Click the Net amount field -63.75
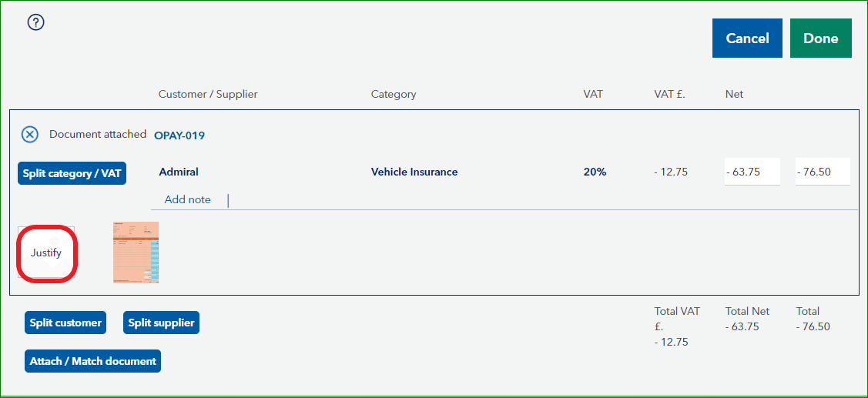Screen dimensions: 868x398 [x=752, y=172]
